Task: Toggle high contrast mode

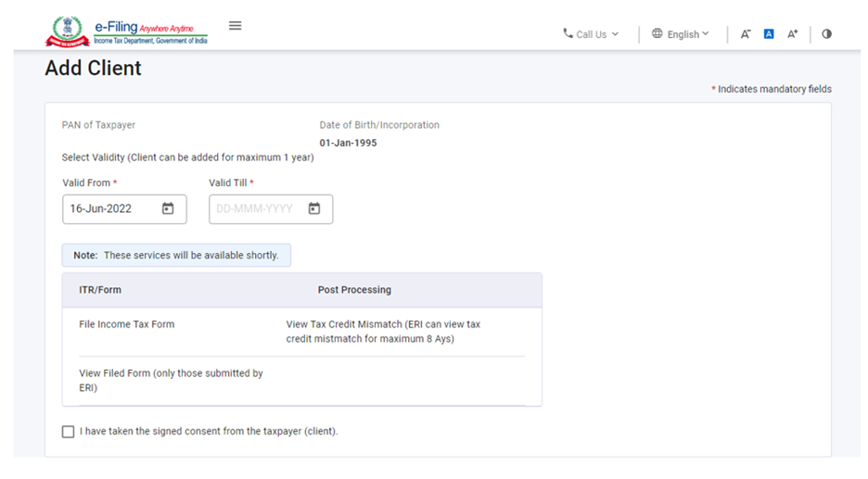Action: 826,34
